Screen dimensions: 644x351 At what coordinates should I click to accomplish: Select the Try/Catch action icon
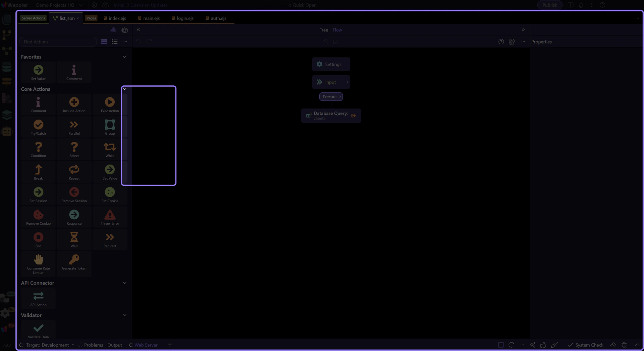coord(38,125)
